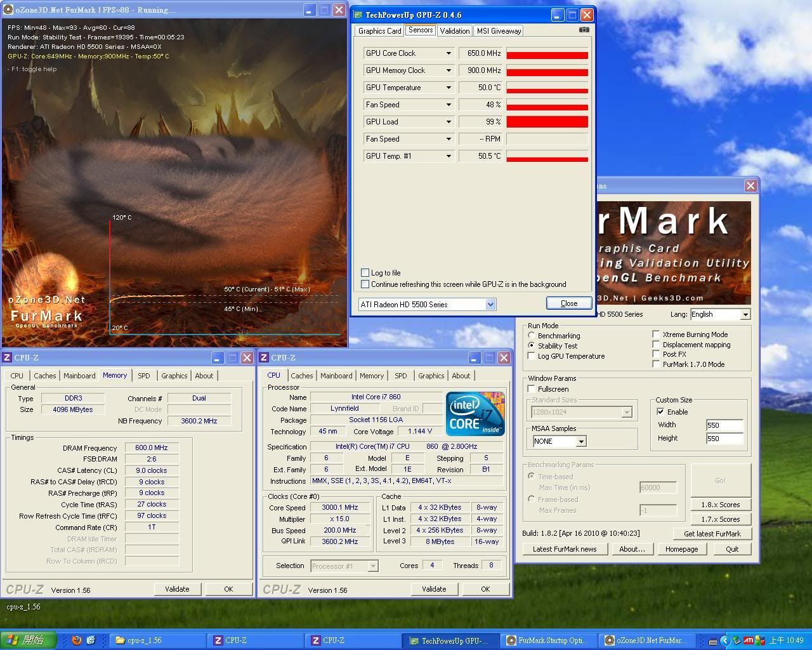Click the Custom Size Width field
Screen dimensions: 812x650
tap(724, 425)
